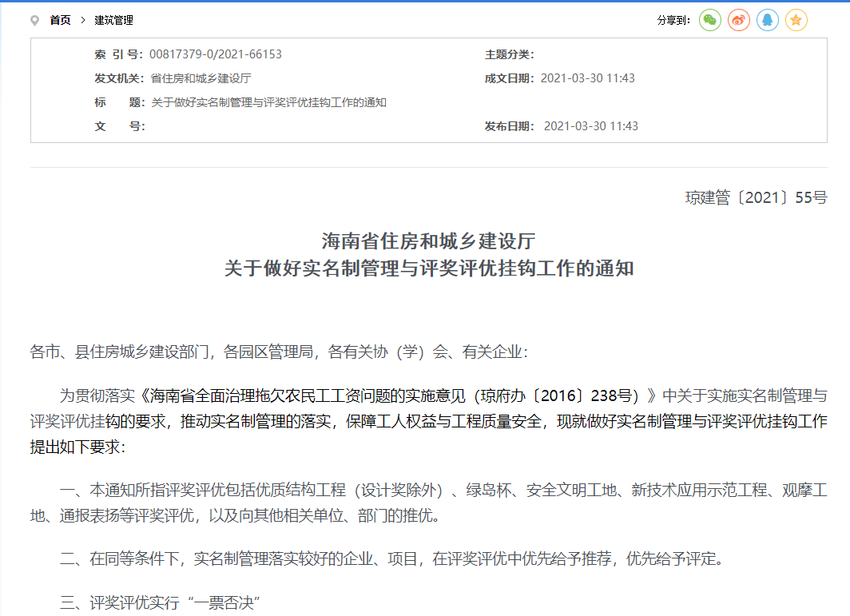Image resolution: width=850 pixels, height=616 pixels.
Task: Click document number 琼建管〔2021〕55号
Action: 756,197
